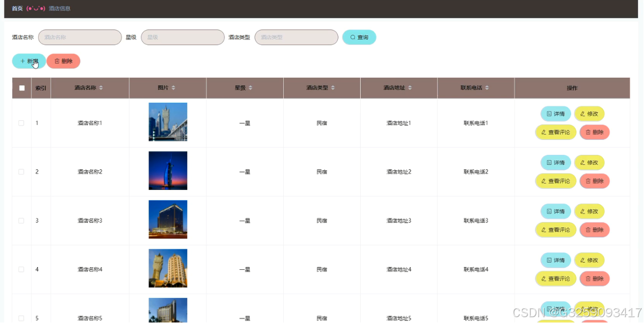The height and width of the screenshot is (323, 644).
Task: Click the 查询 search button
Action: coord(359,37)
